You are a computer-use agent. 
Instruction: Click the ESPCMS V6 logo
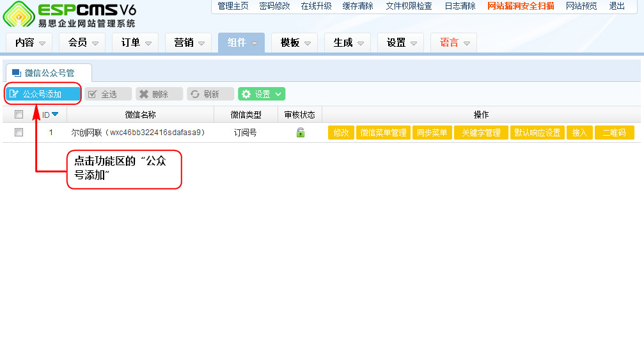tap(69, 15)
